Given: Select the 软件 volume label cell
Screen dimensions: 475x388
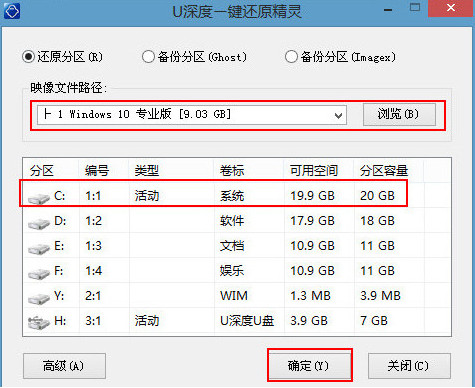Looking at the screenshot, I should [x=232, y=221].
